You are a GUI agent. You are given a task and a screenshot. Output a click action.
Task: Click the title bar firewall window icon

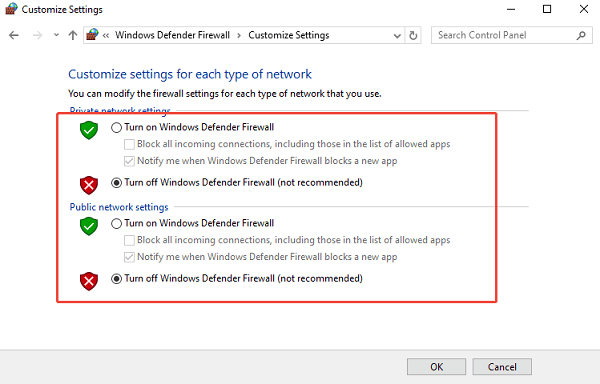pos(11,9)
